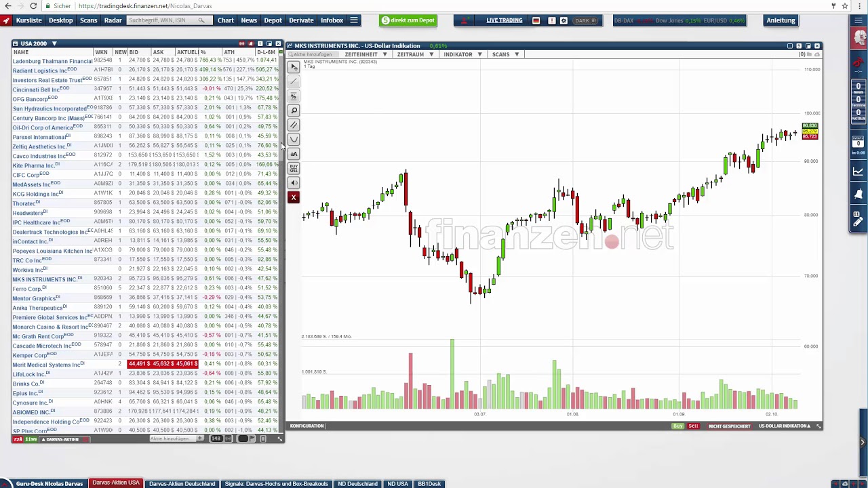Go back in the browser
868x488 pixels.
click(x=7, y=6)
